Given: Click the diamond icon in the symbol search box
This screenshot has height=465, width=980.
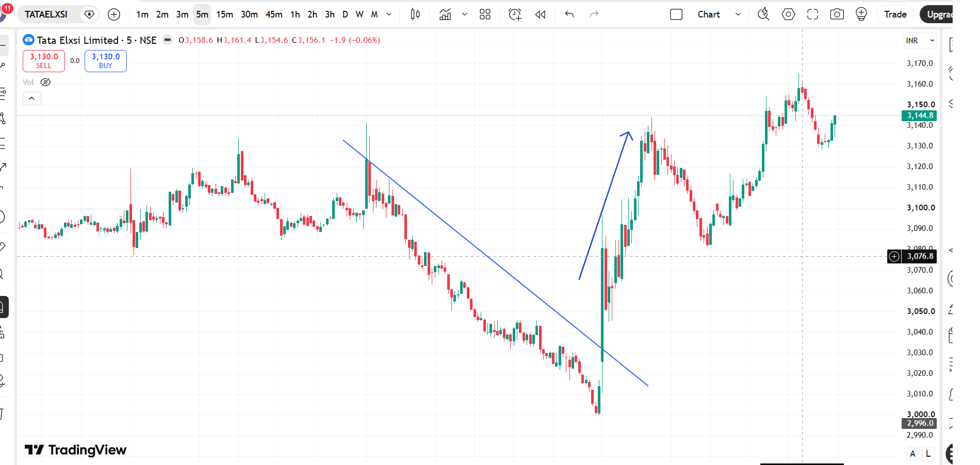Looking at the screenshot, I should tap(89, 14).
